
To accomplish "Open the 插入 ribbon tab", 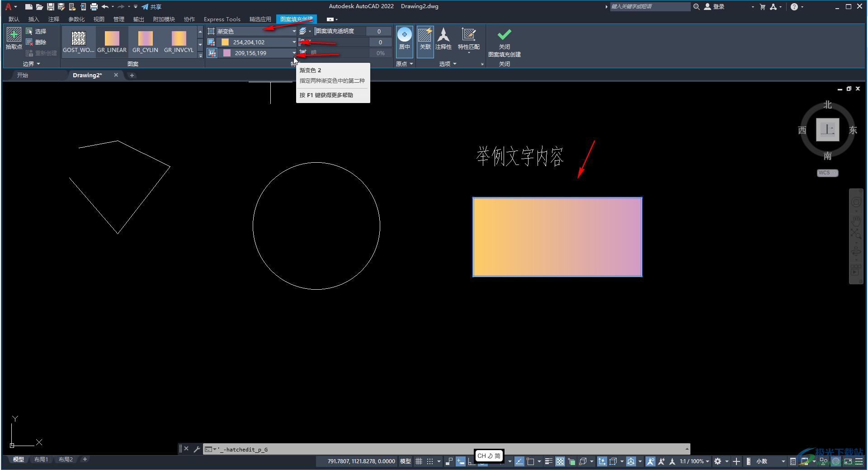I will pos(34,19).
